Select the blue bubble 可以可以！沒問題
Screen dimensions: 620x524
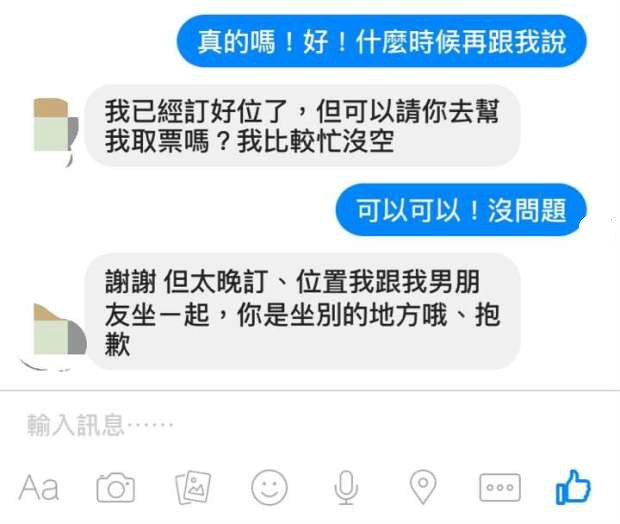click(x=461, y=210)
